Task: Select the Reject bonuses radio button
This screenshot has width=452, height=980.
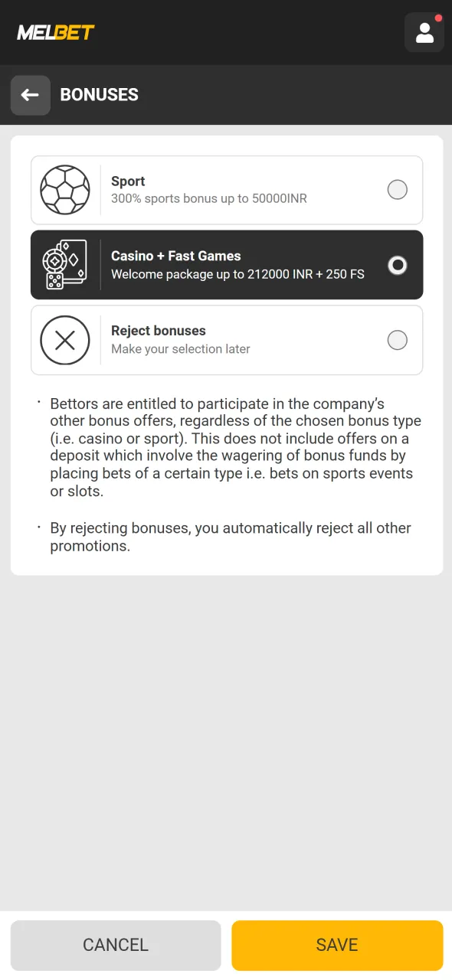Action: pyautogui.click(x=397, y=340)
